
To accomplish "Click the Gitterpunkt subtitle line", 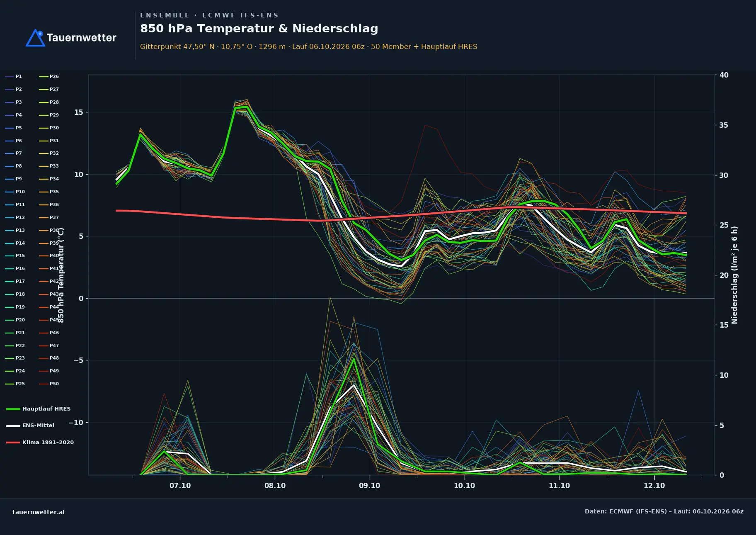I will pyautogui.click(x=308, y=47).
